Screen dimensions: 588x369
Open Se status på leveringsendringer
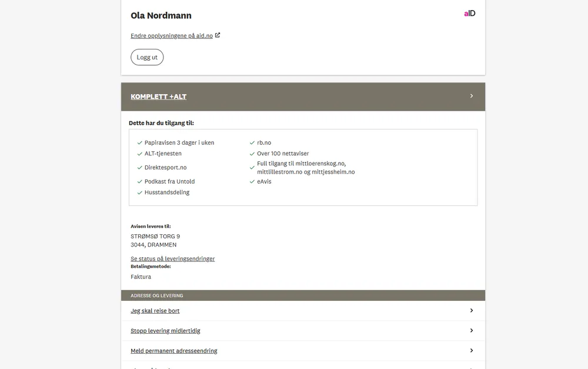pos(172,259)
